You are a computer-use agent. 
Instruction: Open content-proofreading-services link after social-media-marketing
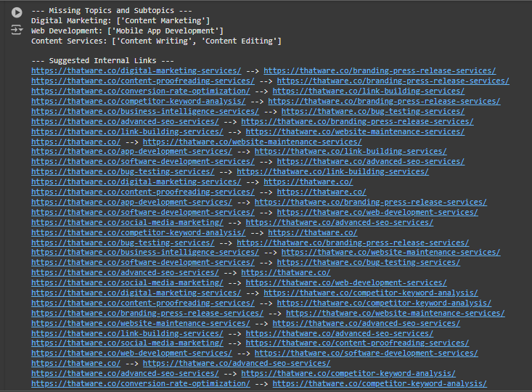357,343
